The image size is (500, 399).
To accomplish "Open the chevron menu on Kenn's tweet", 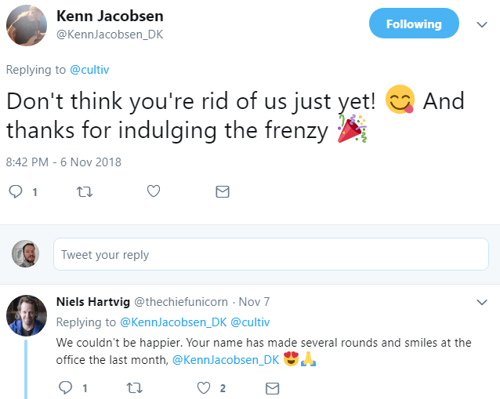I will click(x=482, y=24).
